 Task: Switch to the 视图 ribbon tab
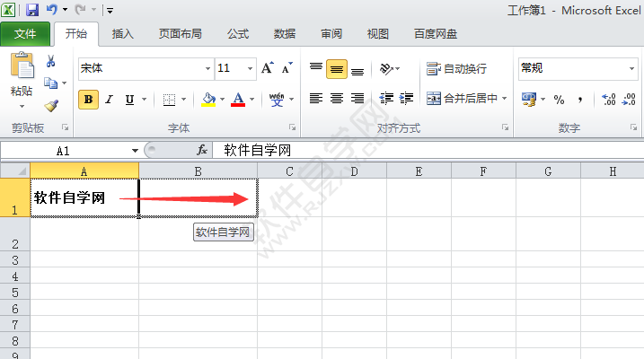click(378, 34)
